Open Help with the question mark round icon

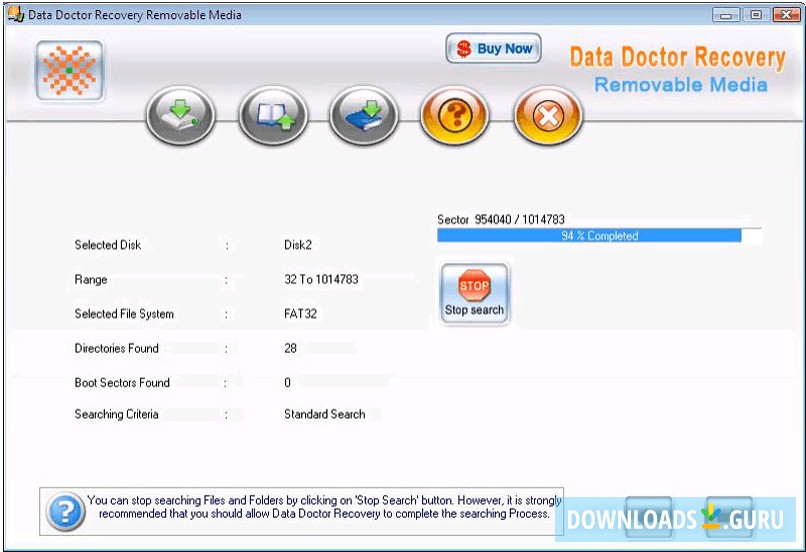coord(455,116)
